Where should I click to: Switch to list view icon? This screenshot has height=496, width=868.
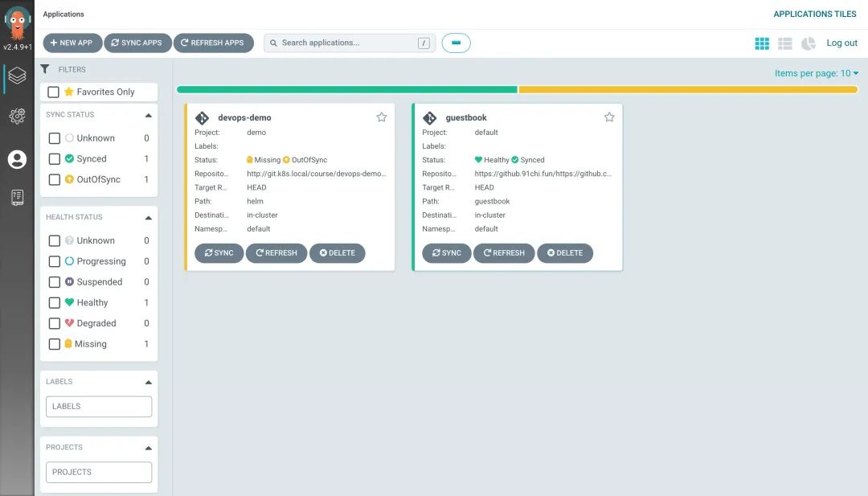pyautogui.click(x=785, y=43)
